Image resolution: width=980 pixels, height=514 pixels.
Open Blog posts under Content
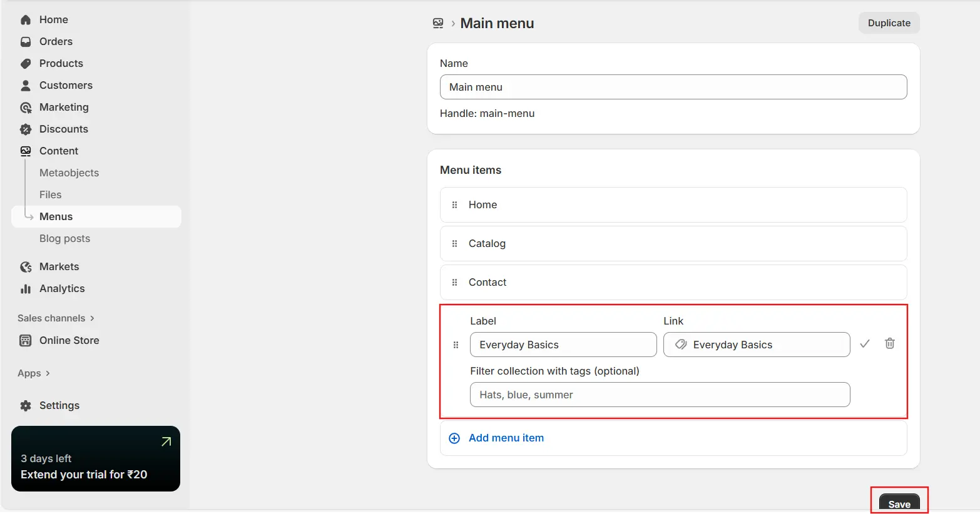coord(64,238)
